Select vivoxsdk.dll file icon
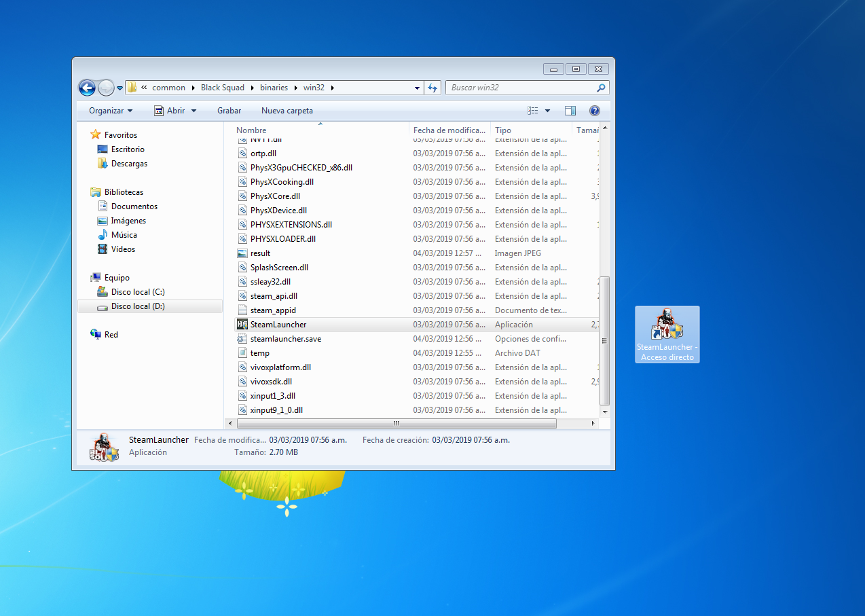 pos(242,382)
